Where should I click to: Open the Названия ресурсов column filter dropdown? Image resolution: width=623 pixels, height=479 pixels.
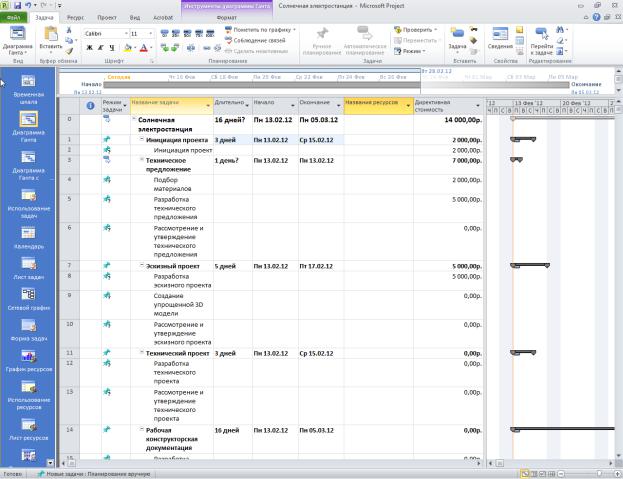[408, 106]
